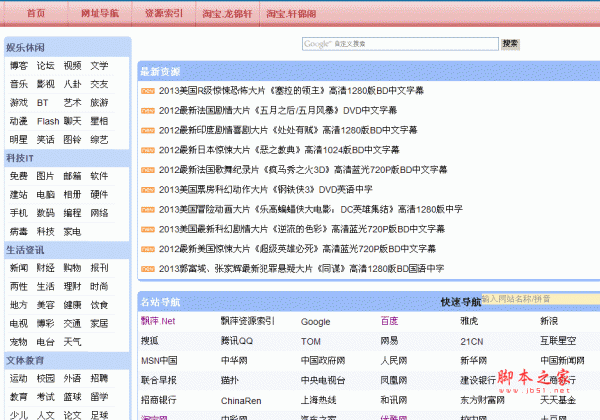600x420 pixels.
Task: Open the 运动 link under 文体教育
Action: [19, 379]
